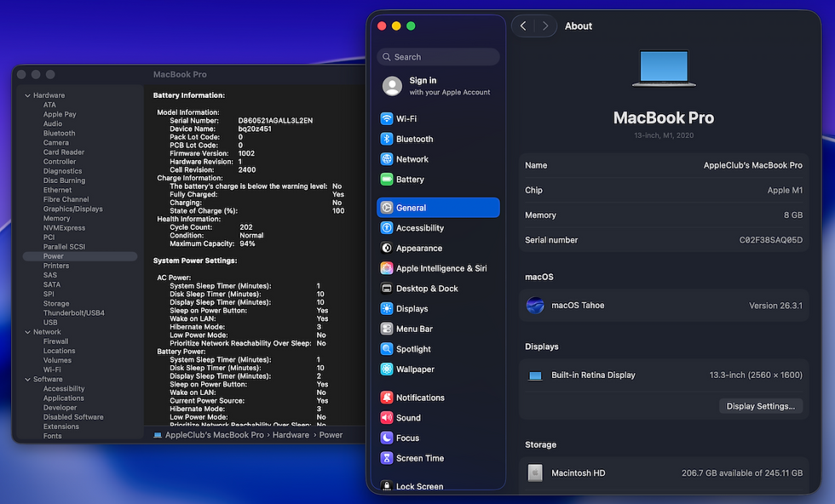The image size is (835, 504).
Task: Open Wi-Fi settings icon in sidebar
Action: pyautogui.click(x=387, y=118)
